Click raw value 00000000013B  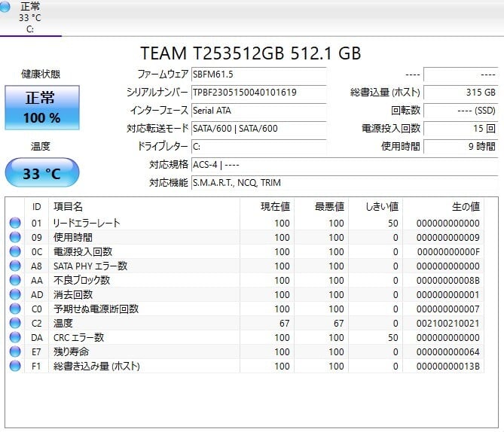448,367
